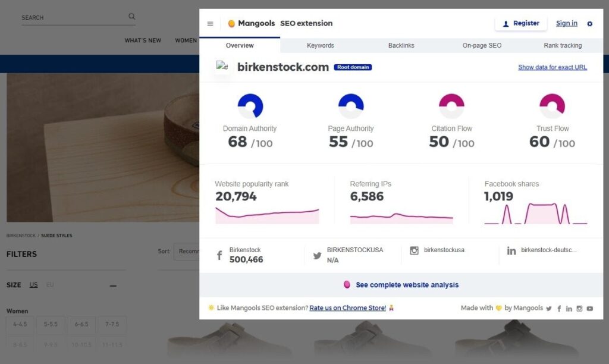Screen dimensions: 609x364
Task: Open extension settings gear icon
Action: pos(589,24)
